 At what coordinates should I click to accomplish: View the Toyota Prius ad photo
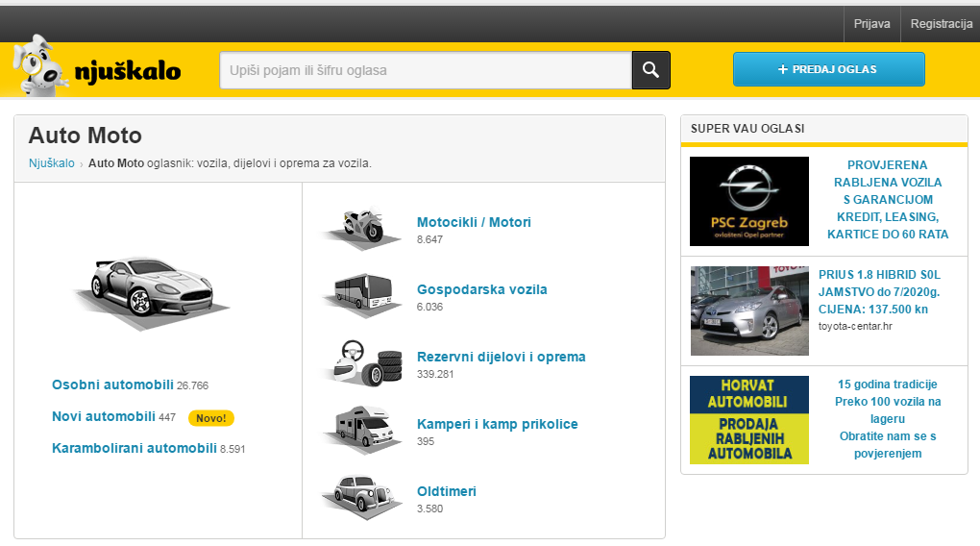749,310
